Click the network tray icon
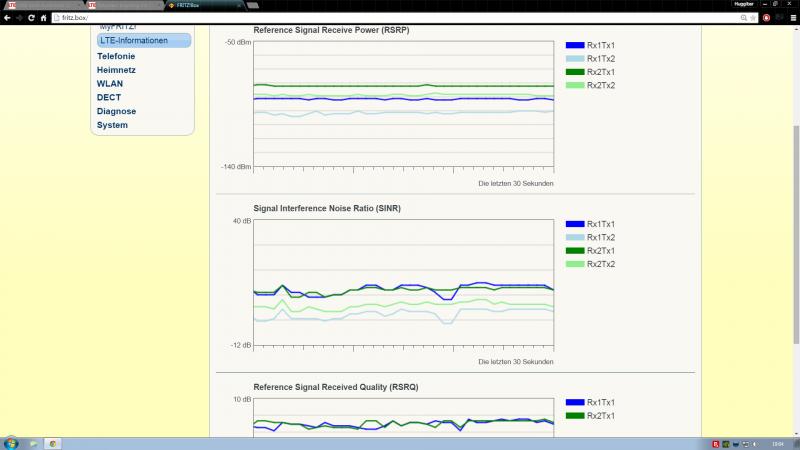Screen dimensions: 800x450 pos(745,444)
